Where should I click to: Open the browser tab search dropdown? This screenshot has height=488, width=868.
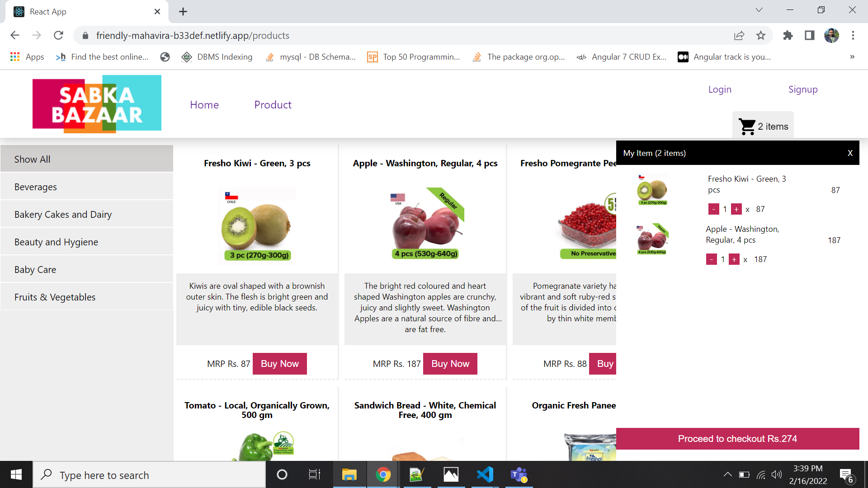click(x=759, y=9)
